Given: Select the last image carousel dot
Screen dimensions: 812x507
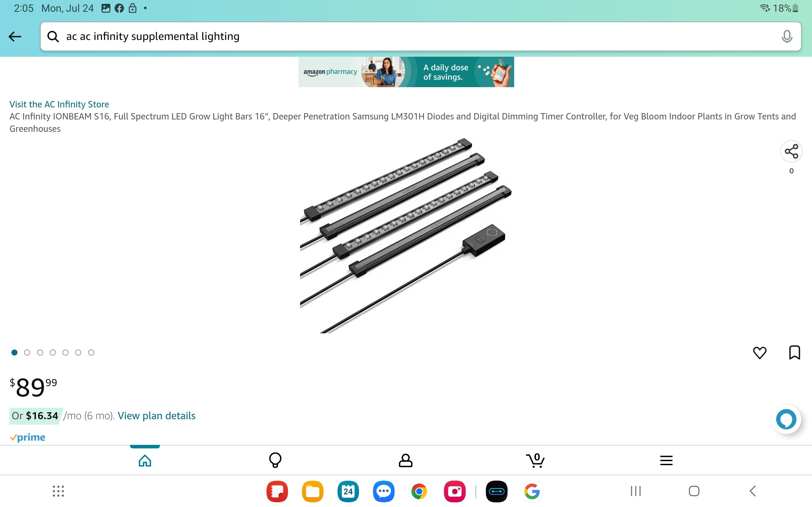Looking at the screenshot, I should point(91,352).
